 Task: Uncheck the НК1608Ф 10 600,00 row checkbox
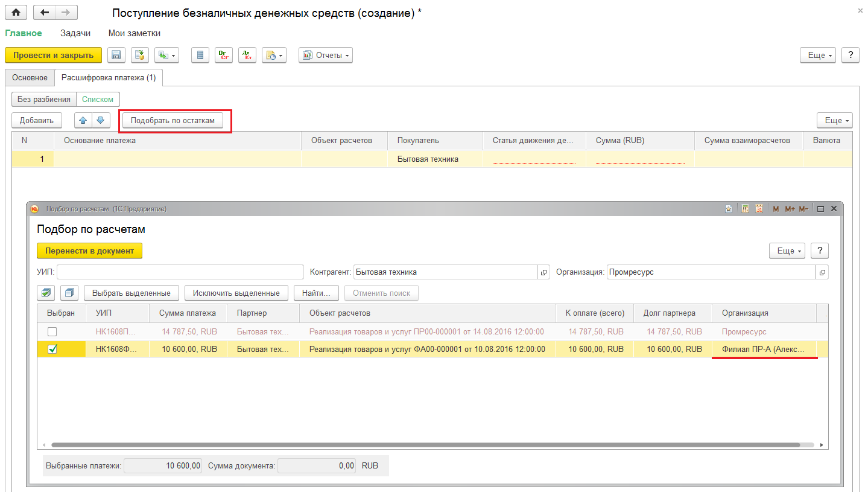52,349
